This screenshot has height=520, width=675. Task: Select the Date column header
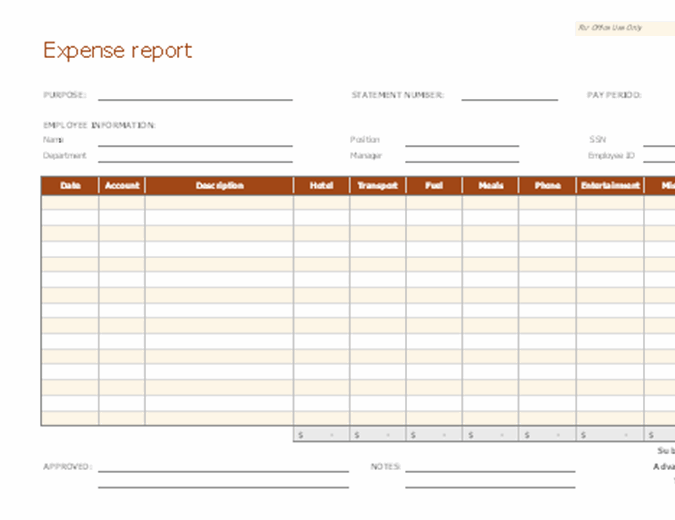pyautogui.click(x=70, y=185)
